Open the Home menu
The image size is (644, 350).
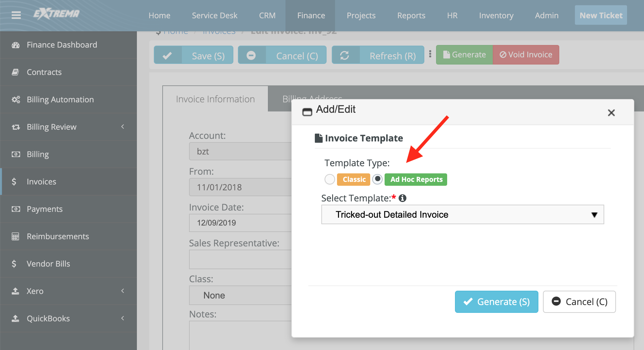[x=159, y=15]
